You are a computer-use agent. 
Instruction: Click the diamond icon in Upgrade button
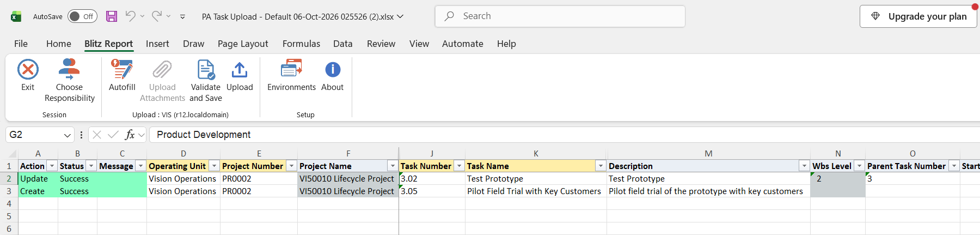tap(875, 16)
